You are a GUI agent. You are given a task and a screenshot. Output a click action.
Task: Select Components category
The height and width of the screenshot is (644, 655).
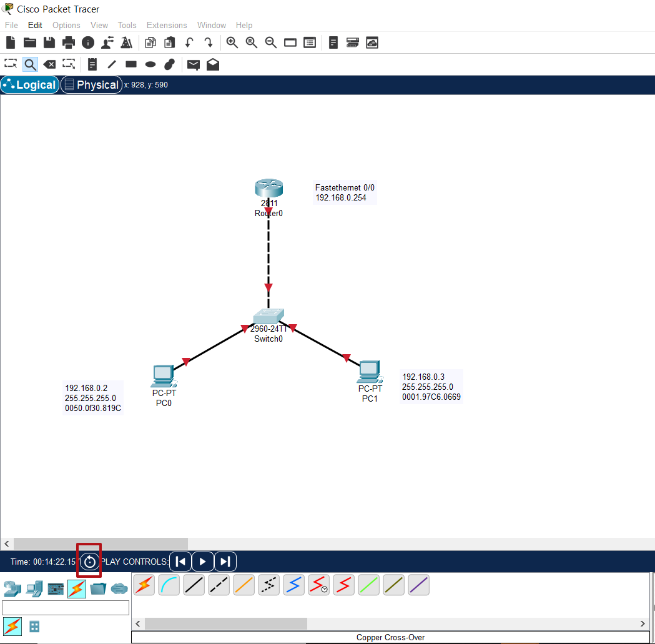[56, 589]
